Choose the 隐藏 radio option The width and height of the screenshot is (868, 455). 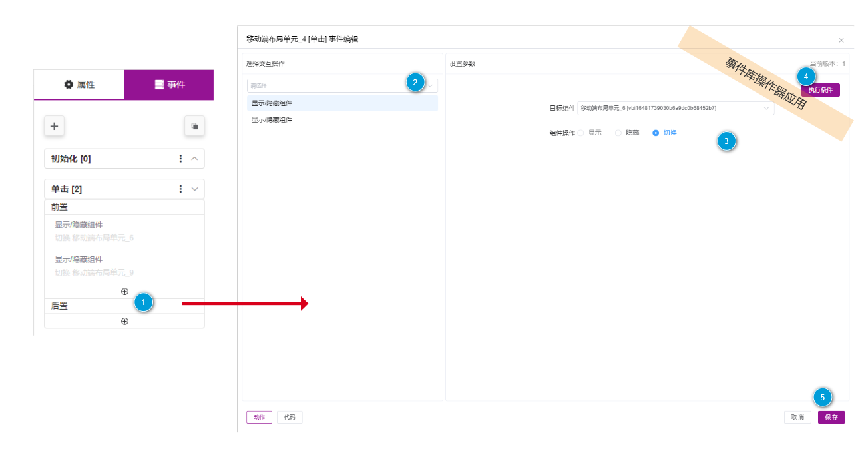coord(627,133)
